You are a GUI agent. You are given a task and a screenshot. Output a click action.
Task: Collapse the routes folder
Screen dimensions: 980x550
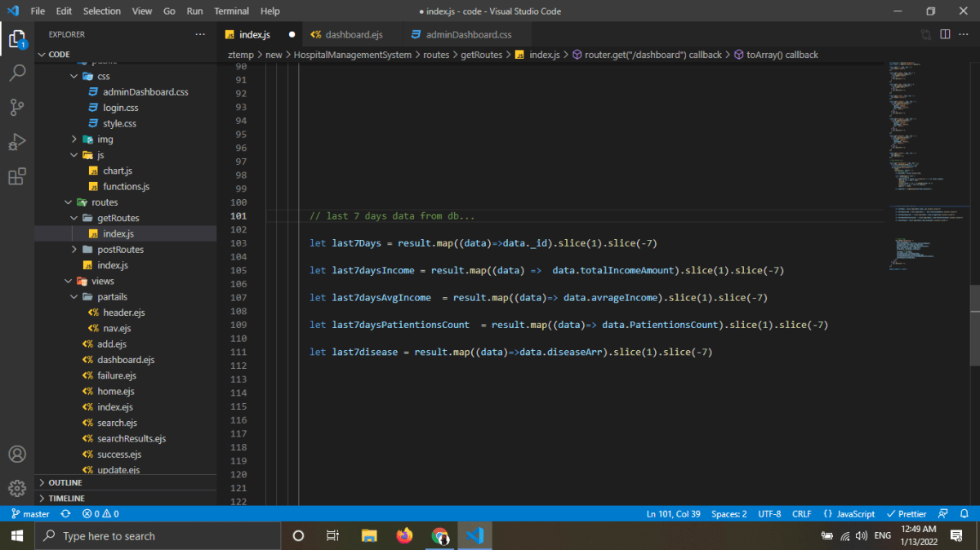pos(126,202)
